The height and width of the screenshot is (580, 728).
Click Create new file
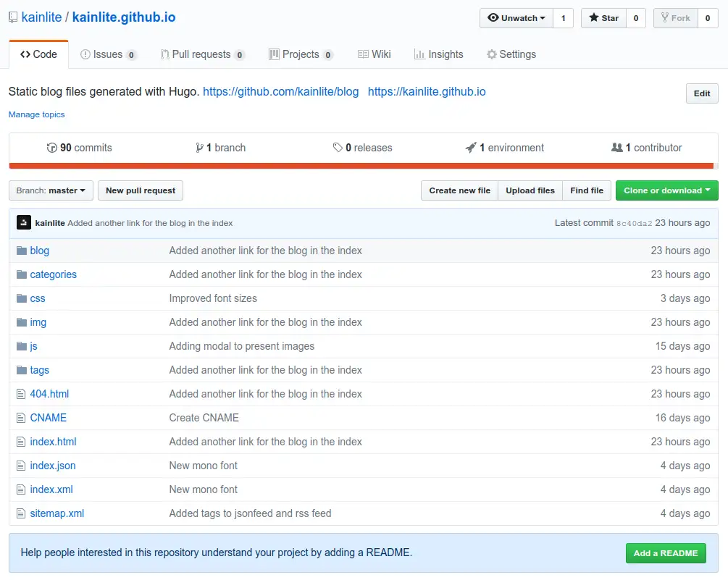pyautogui.click(x=460, y=190)
